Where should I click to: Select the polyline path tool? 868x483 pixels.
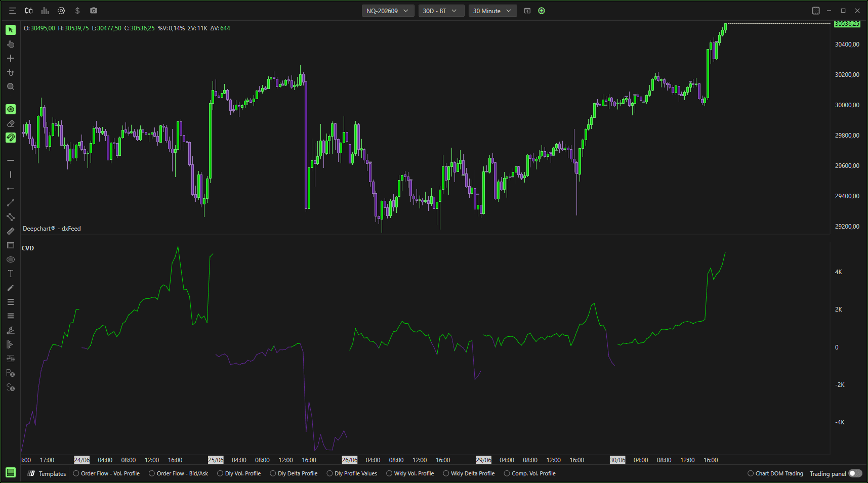click(x=11, y=217)
